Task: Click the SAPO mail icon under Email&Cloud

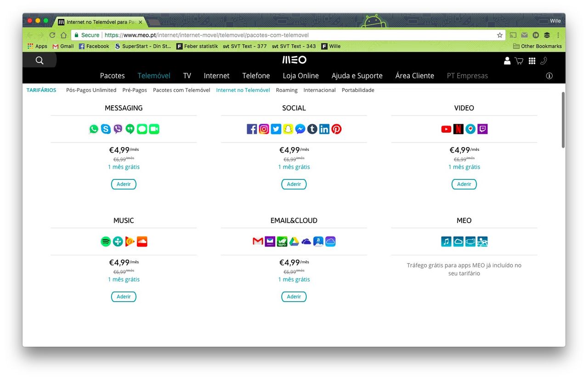Action: pos(282,241)
